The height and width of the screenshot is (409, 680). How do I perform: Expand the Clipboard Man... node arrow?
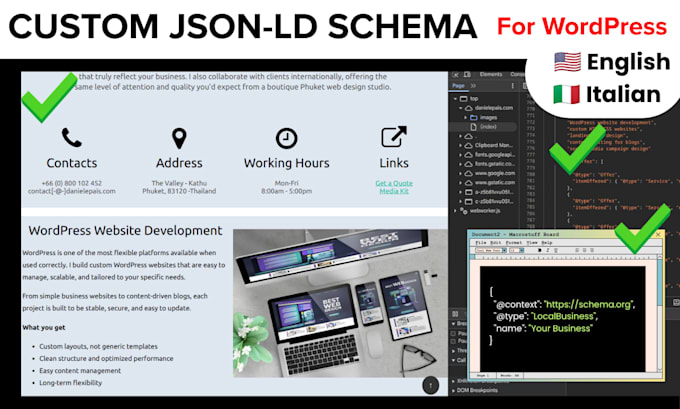460,145
